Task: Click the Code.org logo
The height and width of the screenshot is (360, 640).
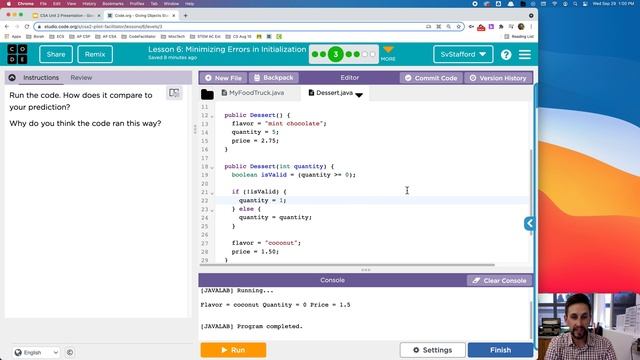Action: [17, 54]
